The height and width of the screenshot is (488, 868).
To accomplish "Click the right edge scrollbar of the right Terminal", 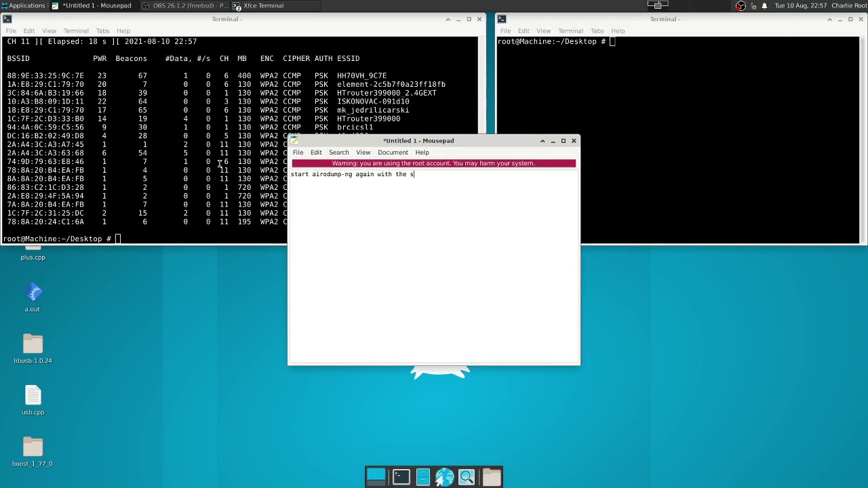I will [862, 139].
